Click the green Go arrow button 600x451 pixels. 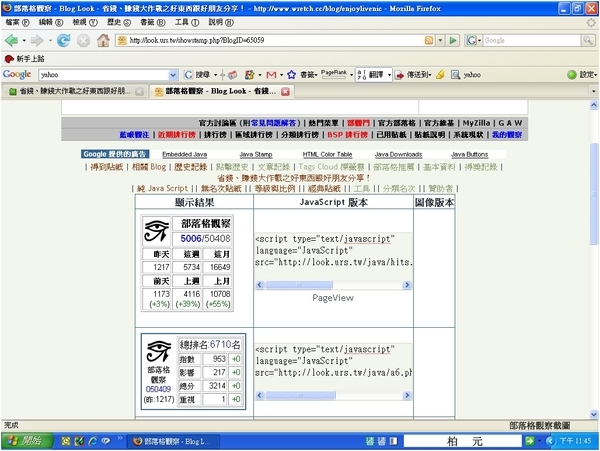(453, 40)
